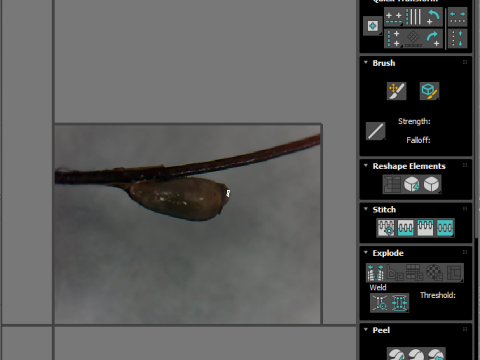Click the Reshape Elements rollout grip handle
This screenshot has height=360, width=480.
[465, 165]
